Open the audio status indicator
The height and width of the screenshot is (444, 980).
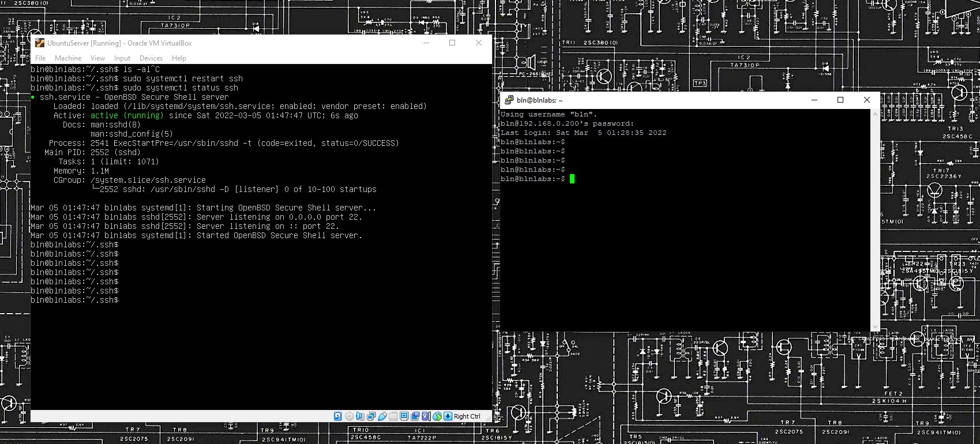pos(360,416)
